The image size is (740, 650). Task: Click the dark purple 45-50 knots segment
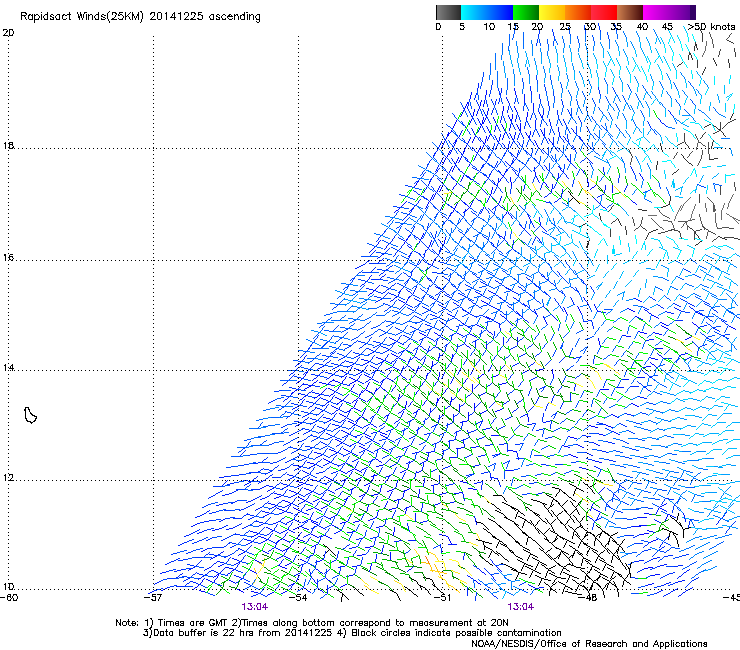click(x=682, y=12)
